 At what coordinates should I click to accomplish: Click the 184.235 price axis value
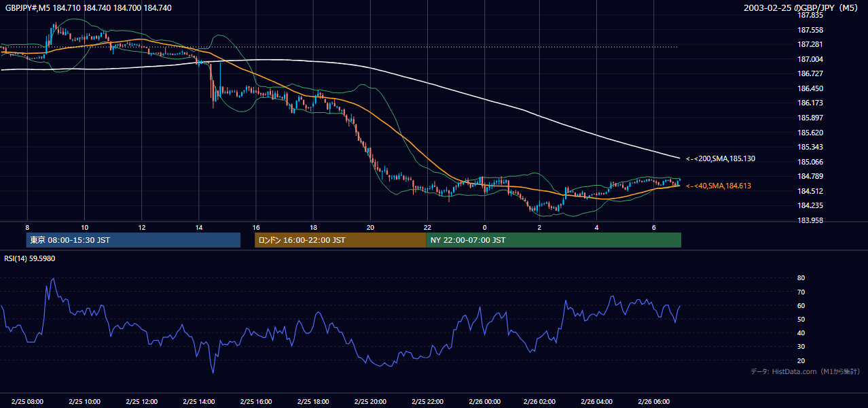[x=810, y=205]
